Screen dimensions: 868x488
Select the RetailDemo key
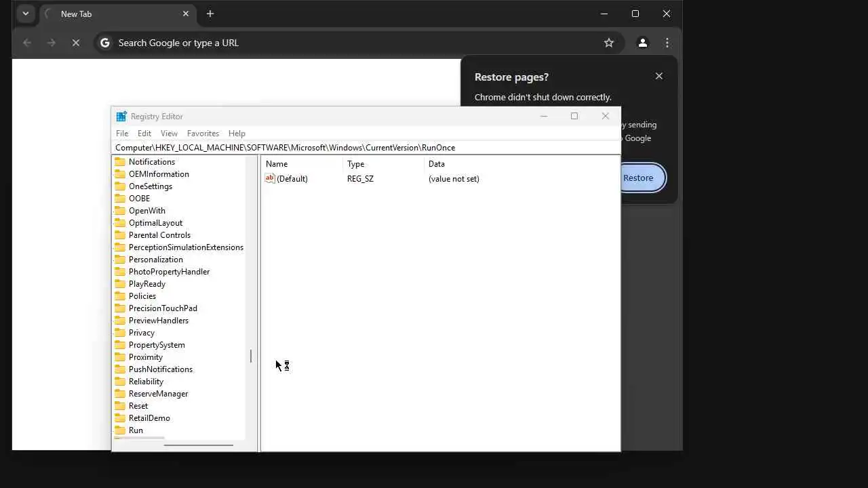point(149,418)
